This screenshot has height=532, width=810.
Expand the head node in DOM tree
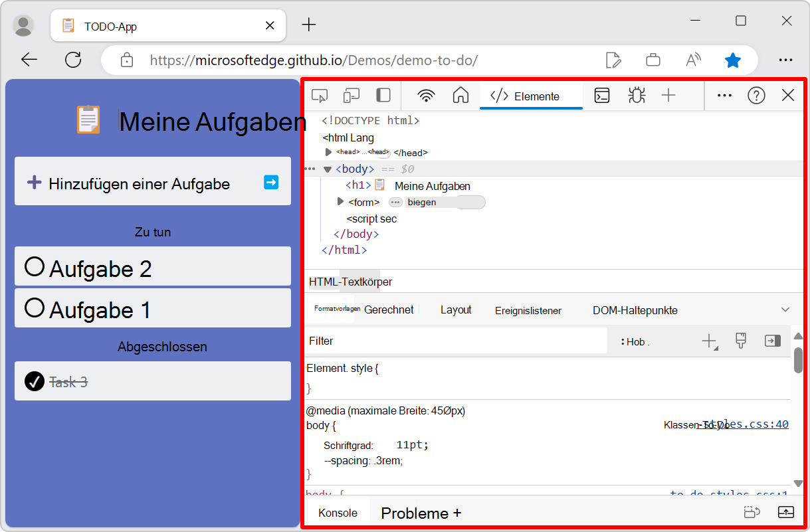327,152
